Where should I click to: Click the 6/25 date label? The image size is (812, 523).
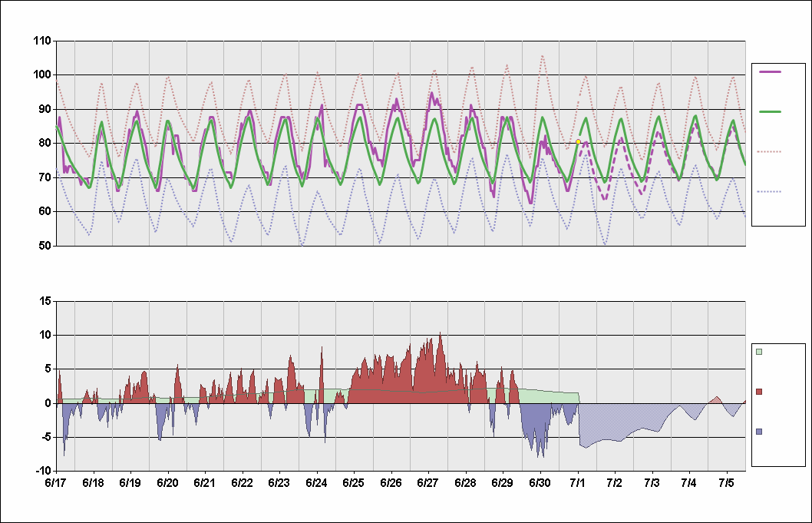coord(354,483)
